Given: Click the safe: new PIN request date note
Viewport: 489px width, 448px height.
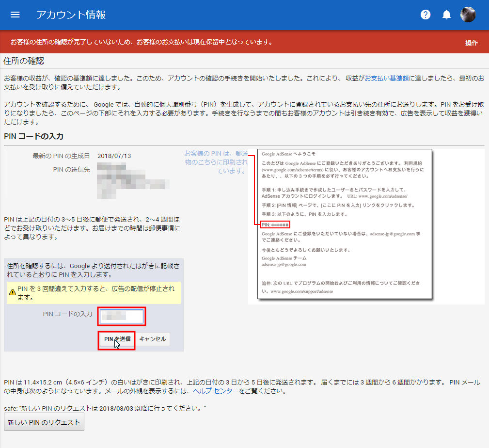Looking at the screenshot, I should 105,408.
